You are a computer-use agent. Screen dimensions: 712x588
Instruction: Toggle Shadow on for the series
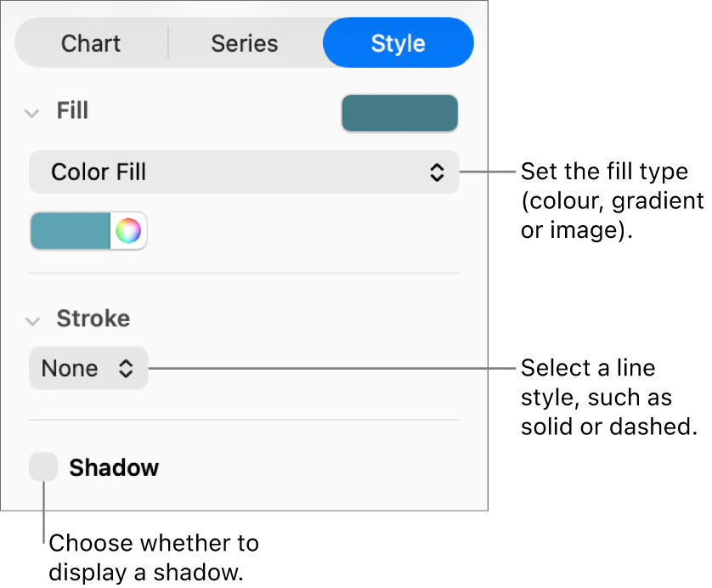[x=43, y=466]
